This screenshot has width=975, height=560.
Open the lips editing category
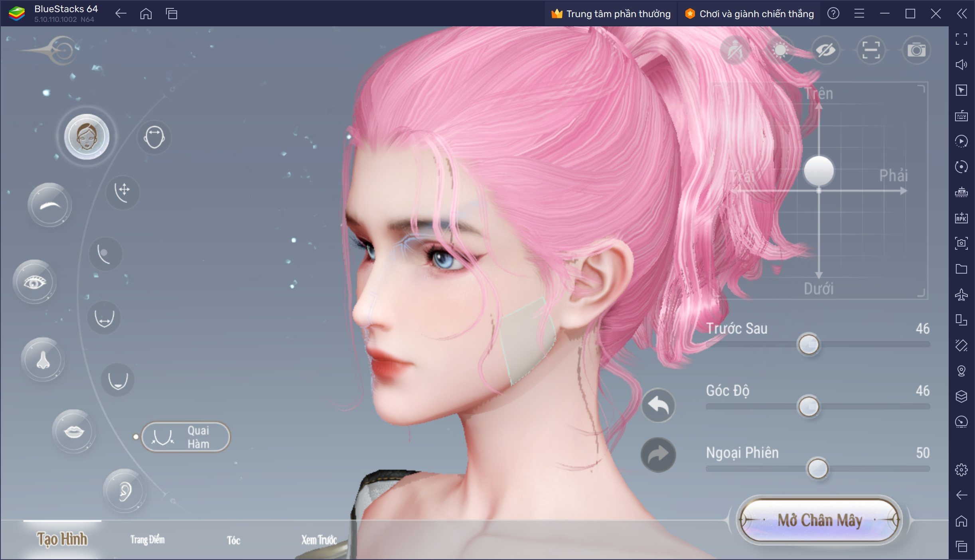(x=74, y=432)
